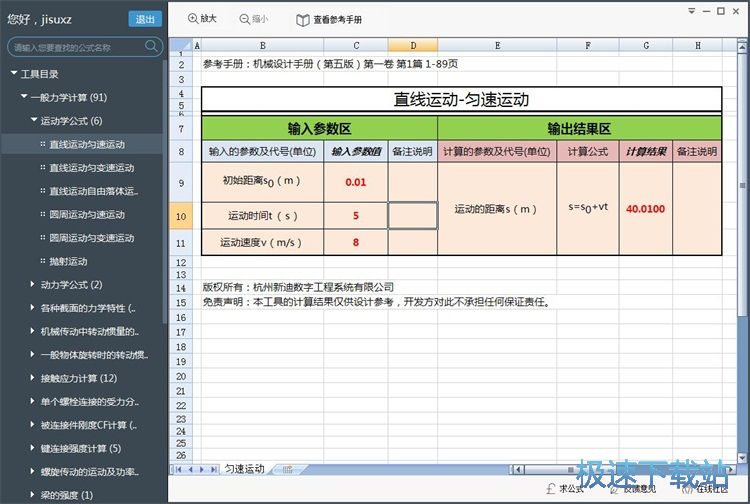750x504 pixels.
Task: Click the vertical scrollbar up arrow
Action: pyautogui.click(x=742, y=47)
